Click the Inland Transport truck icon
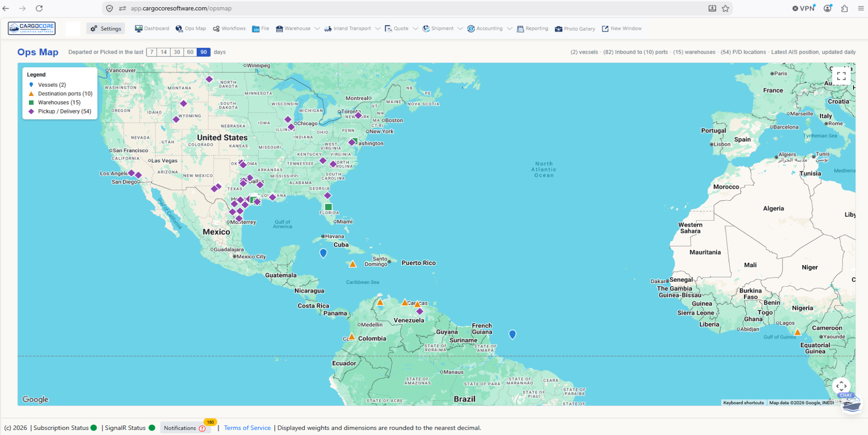This screenshot has width=868, height=435. (x=328, y=29)
